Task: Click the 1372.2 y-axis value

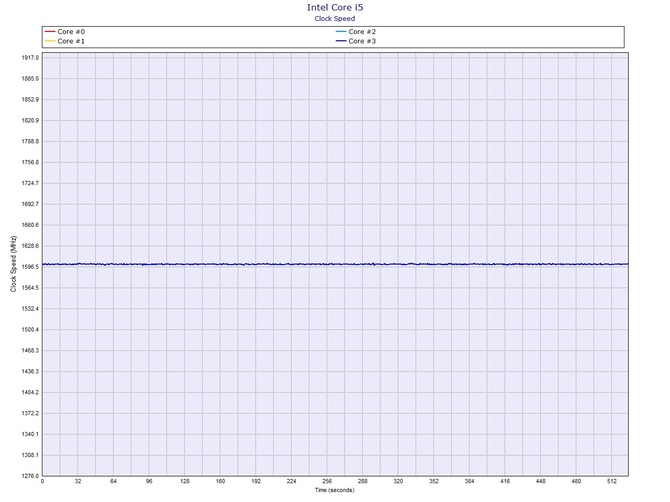Action: pos(30,414)
